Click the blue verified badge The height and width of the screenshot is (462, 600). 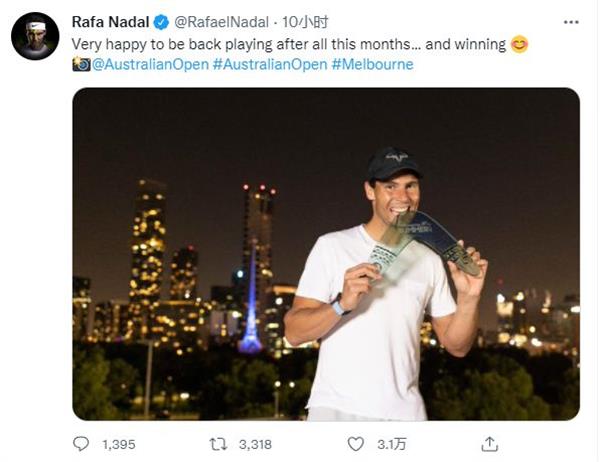click(x=161, y=22)
